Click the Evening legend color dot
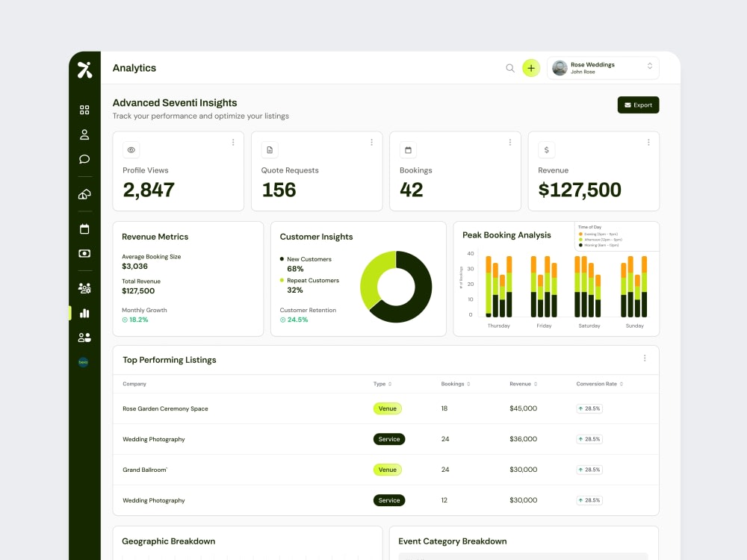The width and height of the screenshot is (747, 560). 580,234
